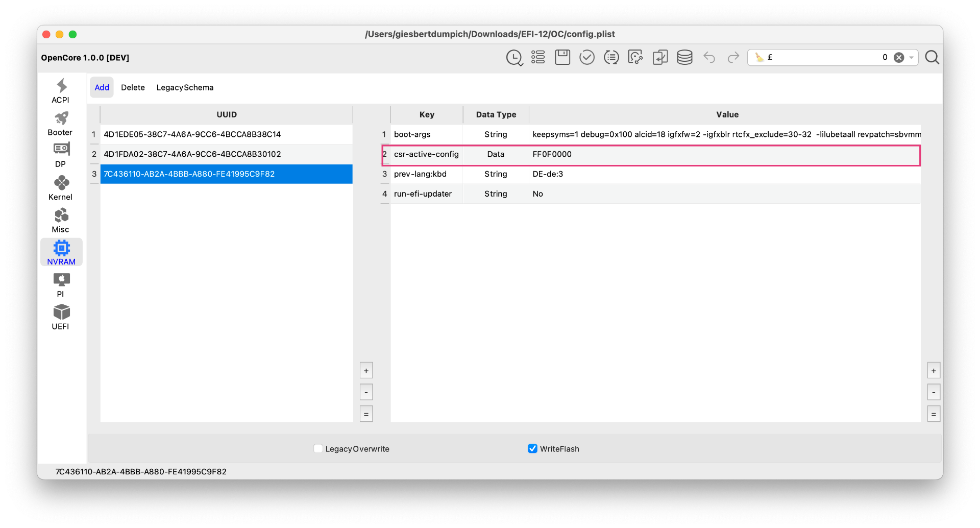Select the prev-lang:kbd key cell
This screenshot has height=528, width=980.
[x=427, y=174]
